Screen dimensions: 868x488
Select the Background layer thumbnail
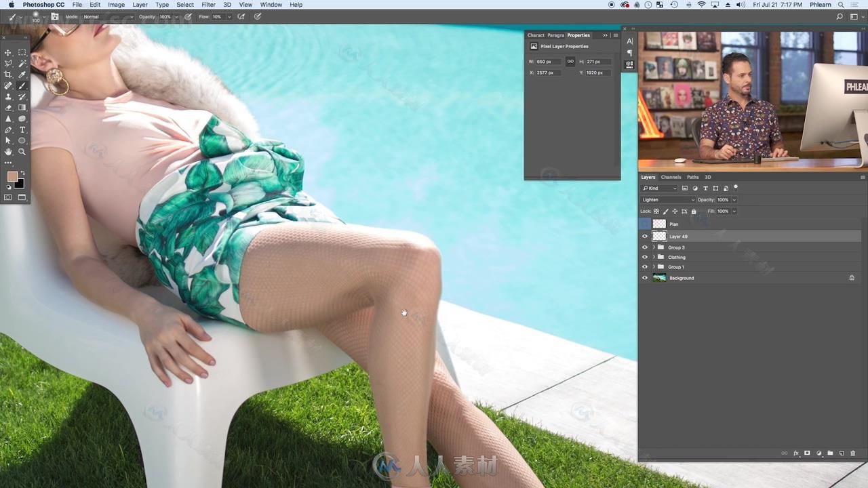coord(659,278)
